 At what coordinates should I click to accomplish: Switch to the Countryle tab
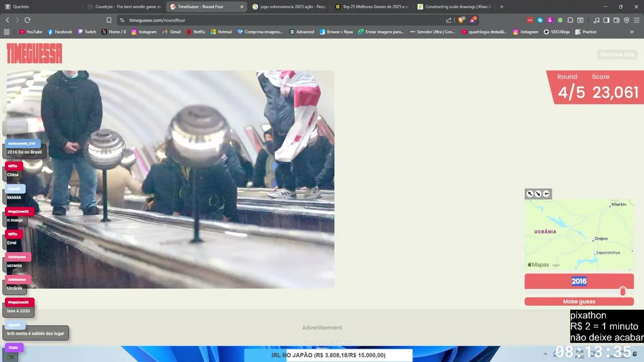[x=124, y=7]
